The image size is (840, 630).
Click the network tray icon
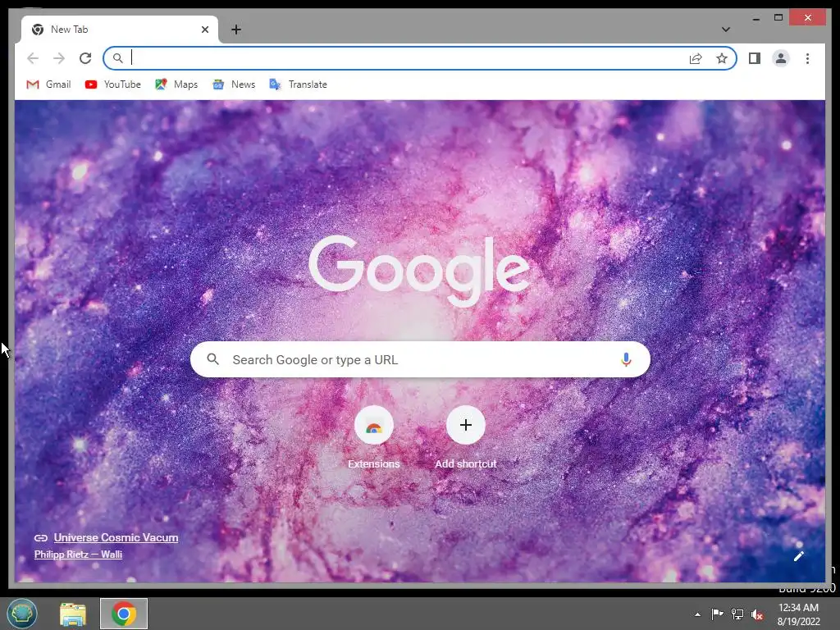(x=737, y=614)
